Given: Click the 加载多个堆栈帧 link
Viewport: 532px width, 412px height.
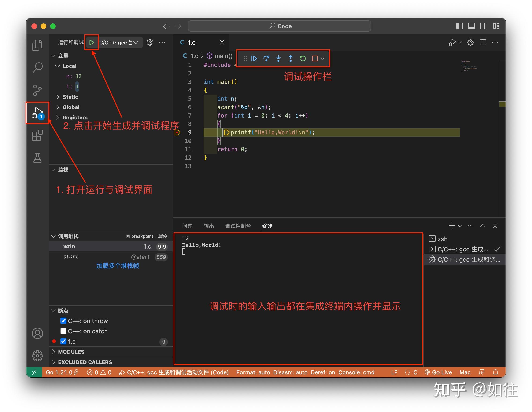Looking at the screenshot, I should (118, 266).
